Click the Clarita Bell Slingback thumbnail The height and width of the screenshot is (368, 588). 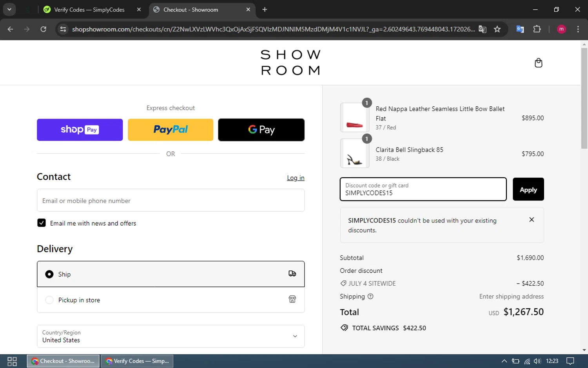(x=355, y=153)
